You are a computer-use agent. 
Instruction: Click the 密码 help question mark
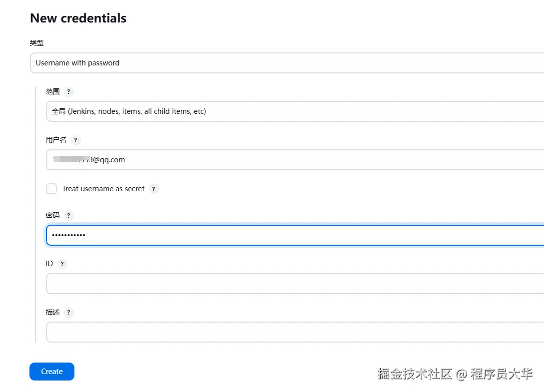click(x=69, y=216)
